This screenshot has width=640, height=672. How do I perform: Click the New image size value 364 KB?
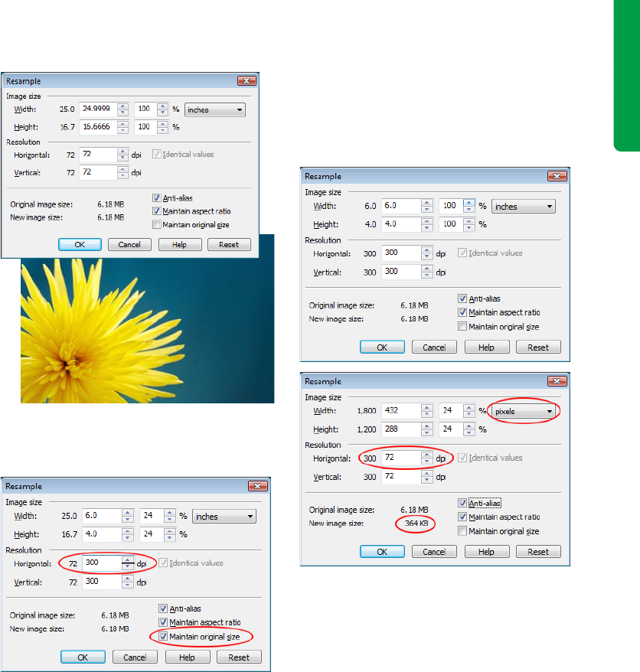[x=416, y=524]
